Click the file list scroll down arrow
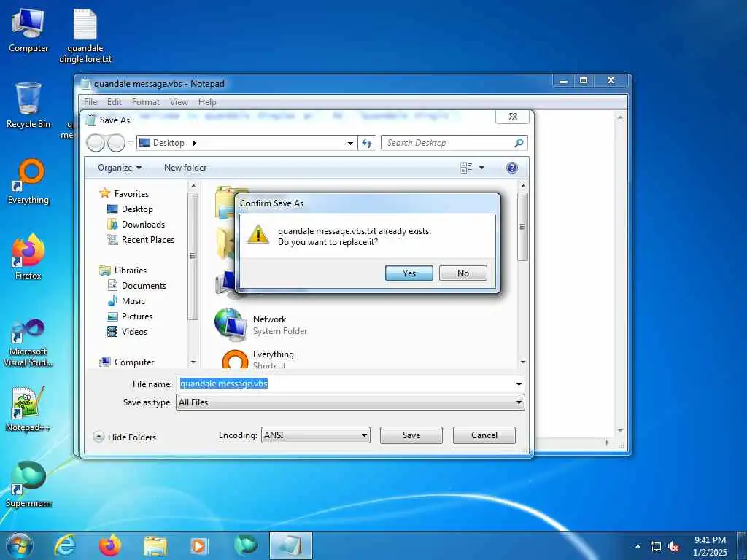This screenshot has height=560, width=747. (522, 362)
